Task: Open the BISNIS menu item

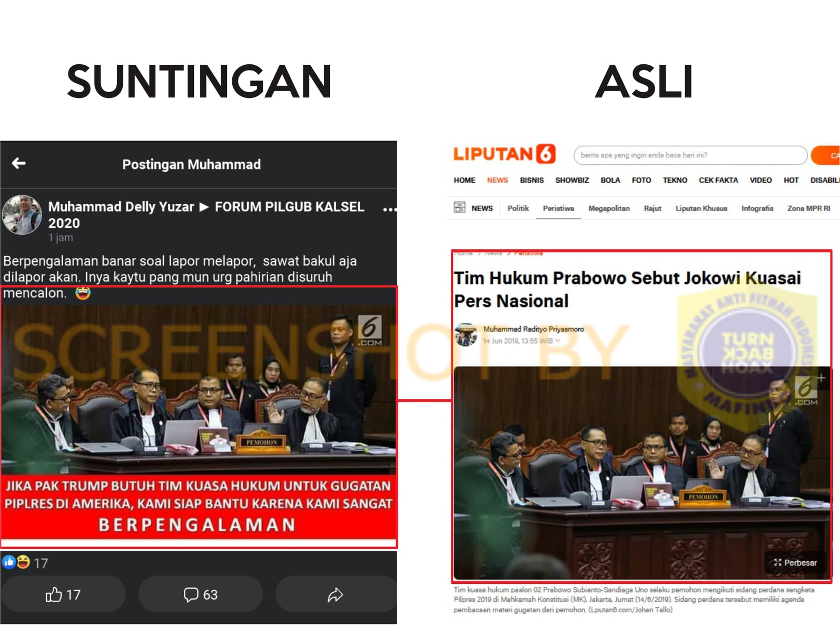Action: coord(532,180)
